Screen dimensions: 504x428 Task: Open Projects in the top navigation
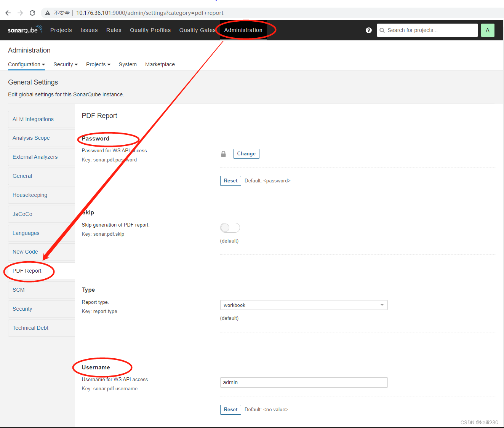pyautogui.click(x=61, y=30)
